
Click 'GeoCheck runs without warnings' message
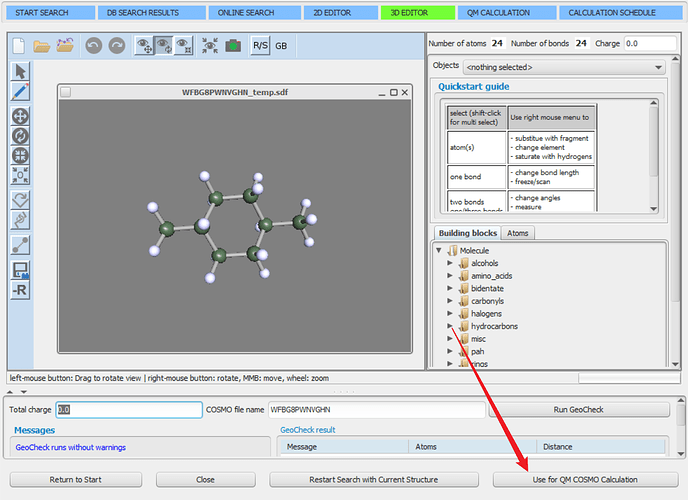pyautogui.click(x=71, y=447)
